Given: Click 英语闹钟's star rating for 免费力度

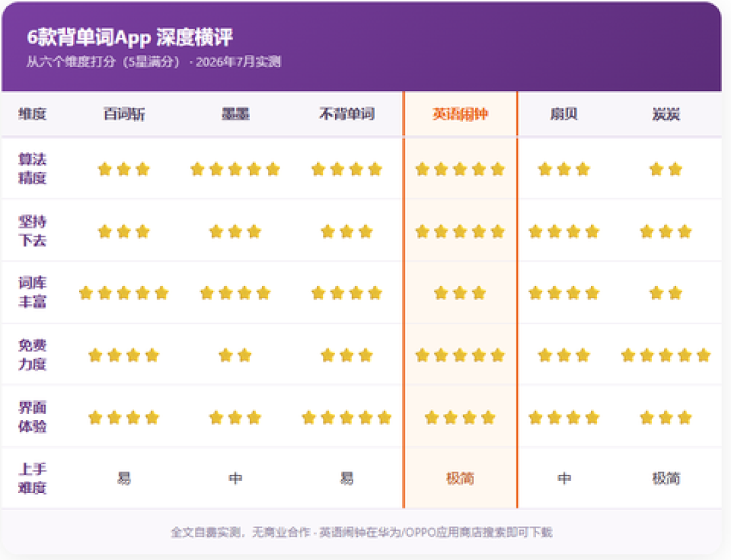Looking at the screenshot, I should coord(460,356).
